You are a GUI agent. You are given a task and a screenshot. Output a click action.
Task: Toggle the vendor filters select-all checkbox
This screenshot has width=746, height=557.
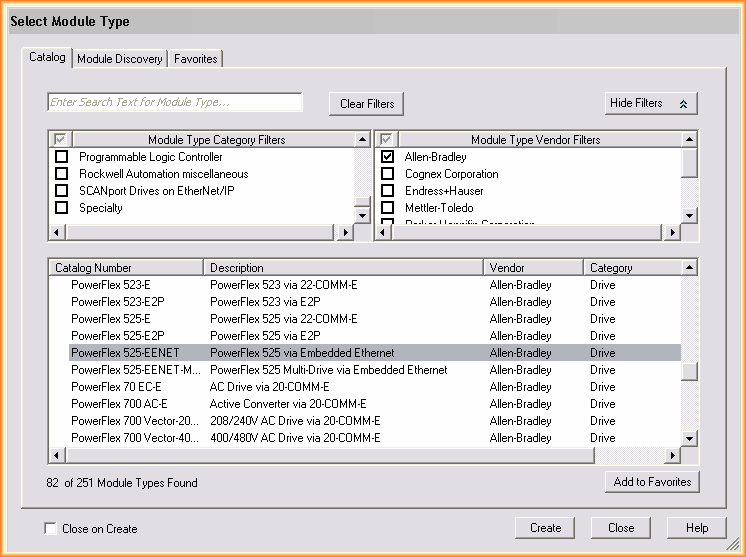[387, 140]
